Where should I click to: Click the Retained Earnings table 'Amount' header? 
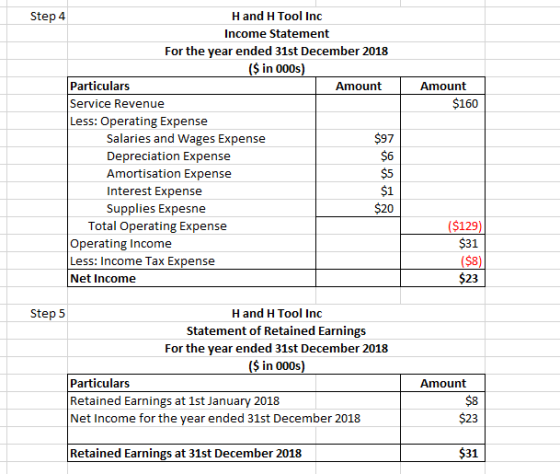point(443,383)
